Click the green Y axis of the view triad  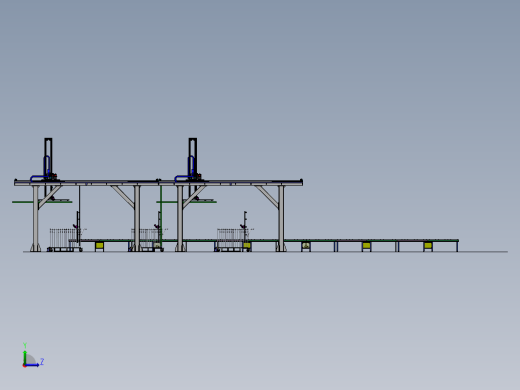coord(25,357)
